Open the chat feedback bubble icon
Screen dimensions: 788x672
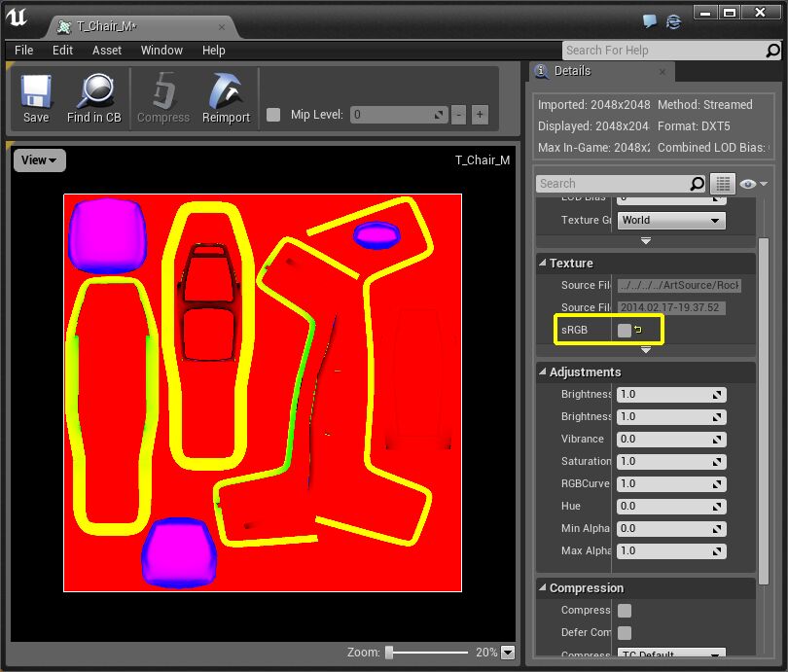pos(650,20)
